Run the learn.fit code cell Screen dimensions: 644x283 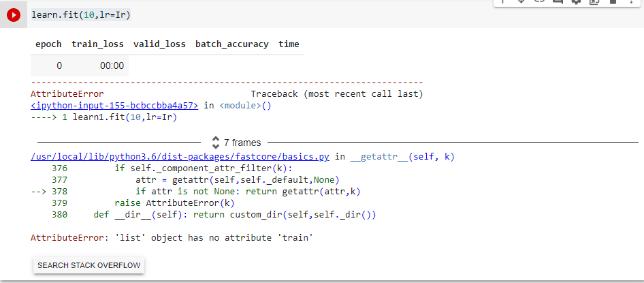pyautogui.click(x=14, y=15)
